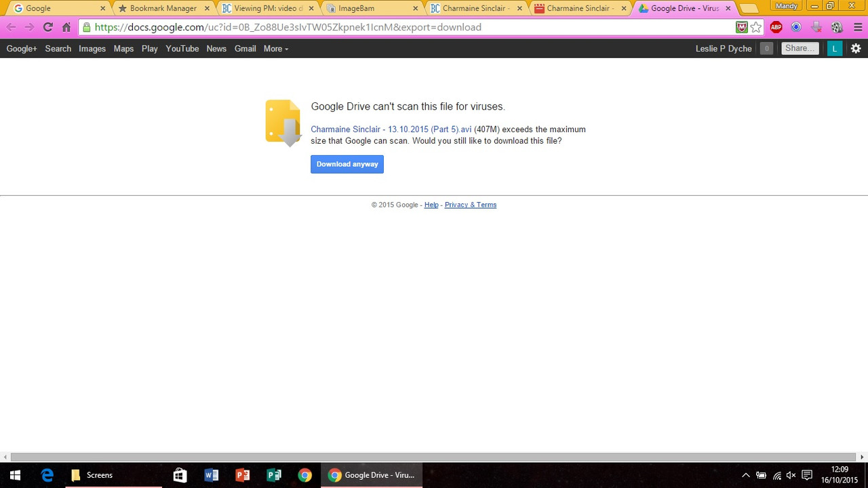This screenshot has width=868, height=488.
Task: Click the McAfee shield icon in address bar
Action: pyautogui.click(x=742, y=27)
